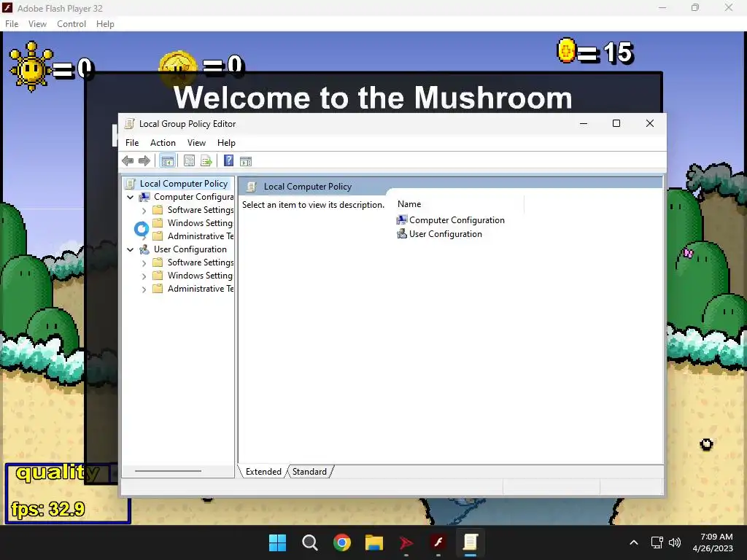Click the Computer Configuration icon in the tree
Viewport: 747px width, 560px height.
coord(144,197)
